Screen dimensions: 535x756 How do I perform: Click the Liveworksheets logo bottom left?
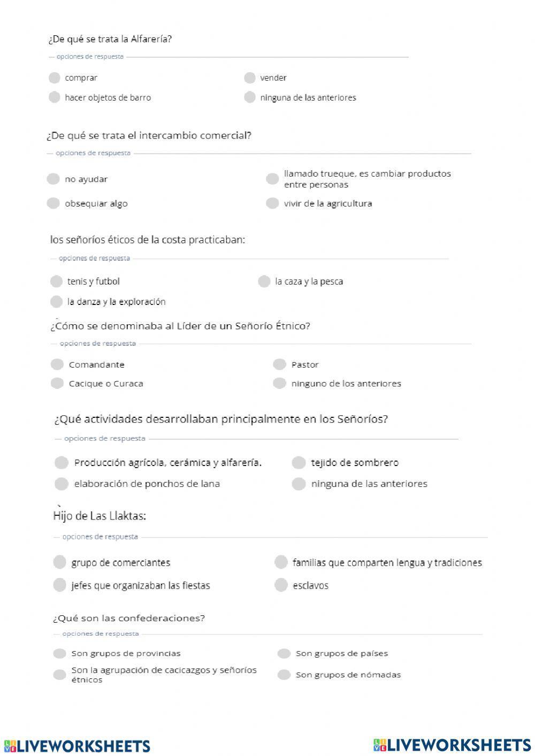pos(77,746)
